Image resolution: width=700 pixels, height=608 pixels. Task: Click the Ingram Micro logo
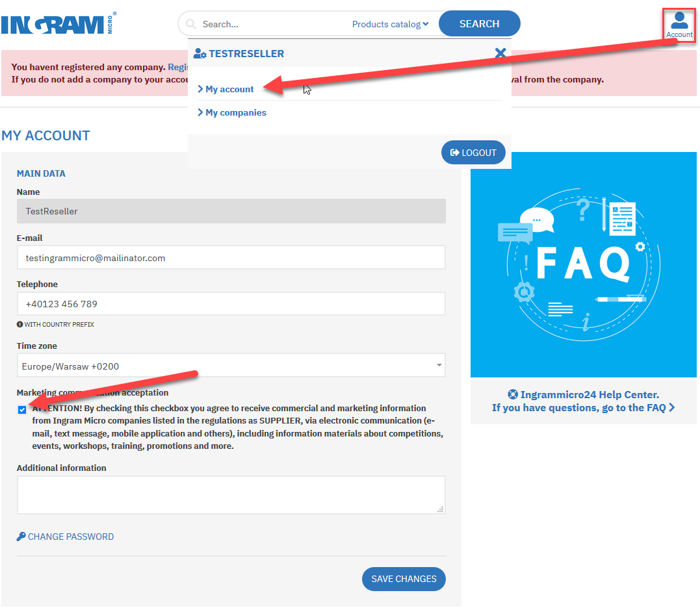(x=58, y=23)
